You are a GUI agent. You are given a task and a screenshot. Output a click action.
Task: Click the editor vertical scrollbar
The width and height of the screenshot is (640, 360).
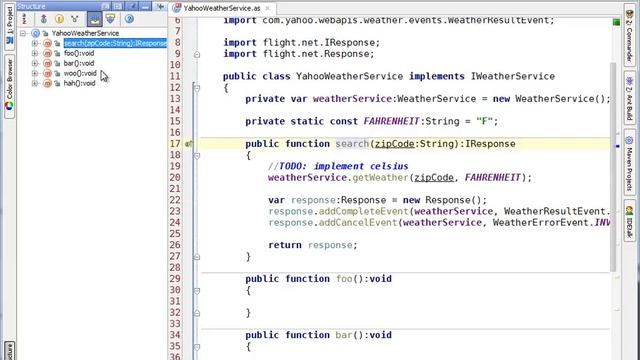[x=613, y=167]
